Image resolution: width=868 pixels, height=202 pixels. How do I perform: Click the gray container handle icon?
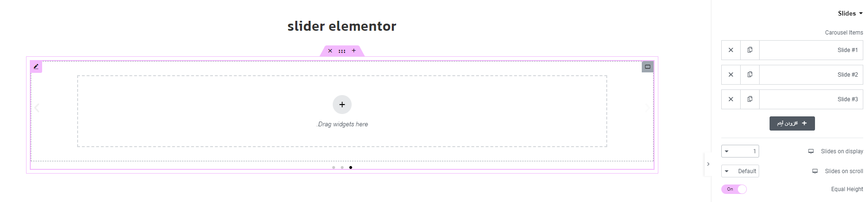click(x=647, y=67)
